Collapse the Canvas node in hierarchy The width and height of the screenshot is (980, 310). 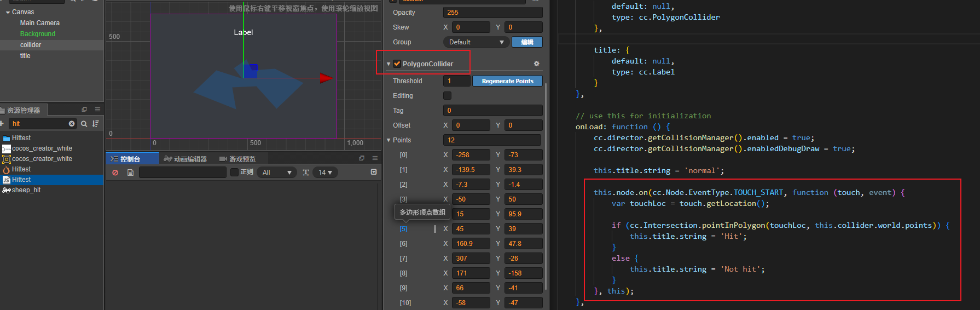coord(8,12)
